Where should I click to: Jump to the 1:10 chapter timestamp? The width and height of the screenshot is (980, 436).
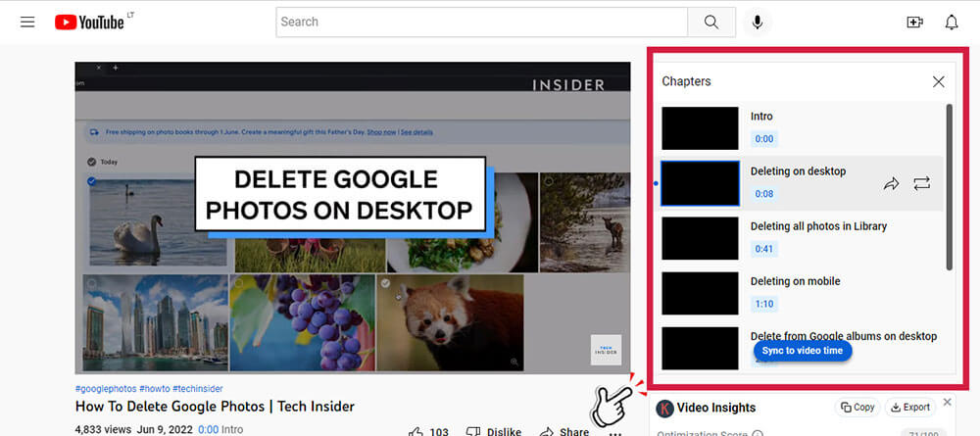(x=763, y=304)
